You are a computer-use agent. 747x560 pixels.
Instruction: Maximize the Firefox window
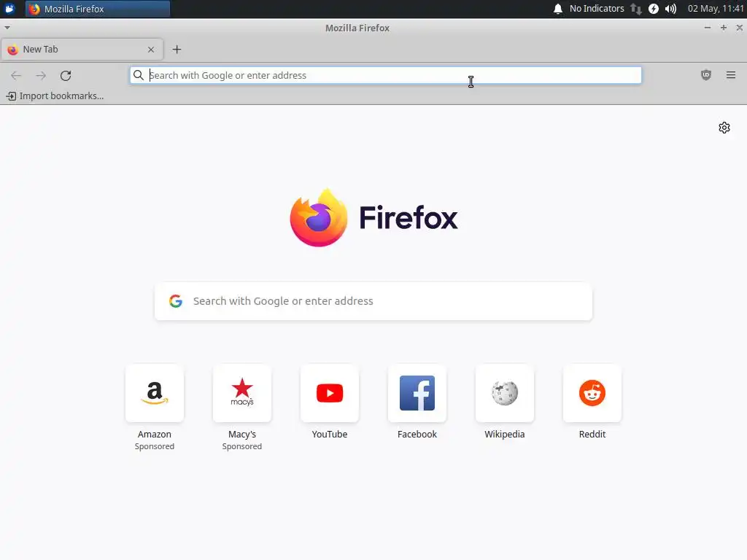pyautogui.click(x=724, y=28)
